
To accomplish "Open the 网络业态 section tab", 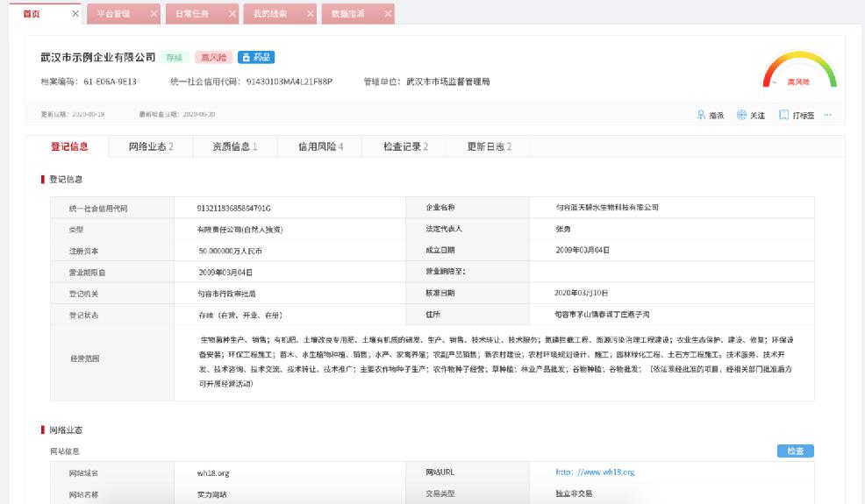I will 150,146.
